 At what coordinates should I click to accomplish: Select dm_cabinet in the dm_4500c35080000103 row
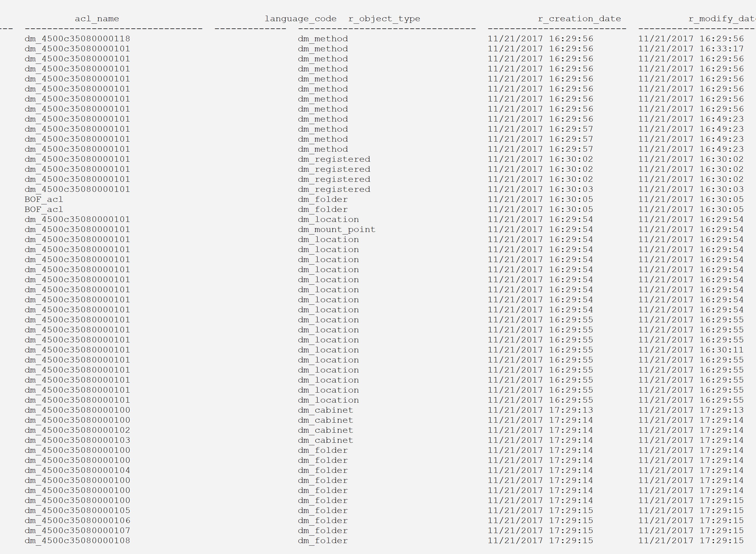[326, 440]
